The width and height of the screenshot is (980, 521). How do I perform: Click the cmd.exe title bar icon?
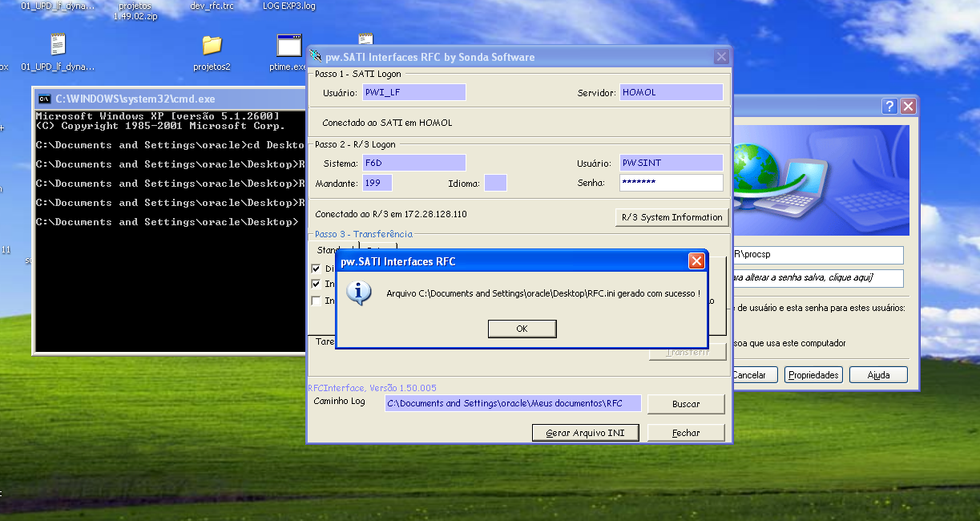45,99
